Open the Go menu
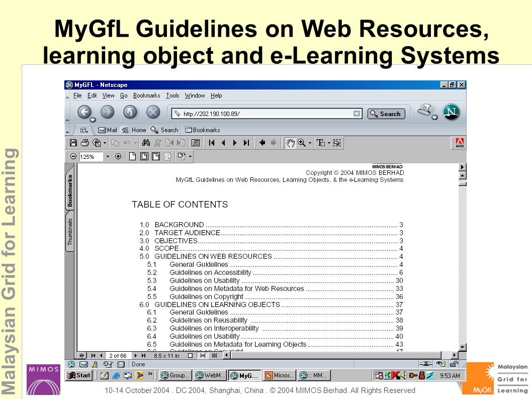Screen dimensions: 532x399 tap(124, 95)
